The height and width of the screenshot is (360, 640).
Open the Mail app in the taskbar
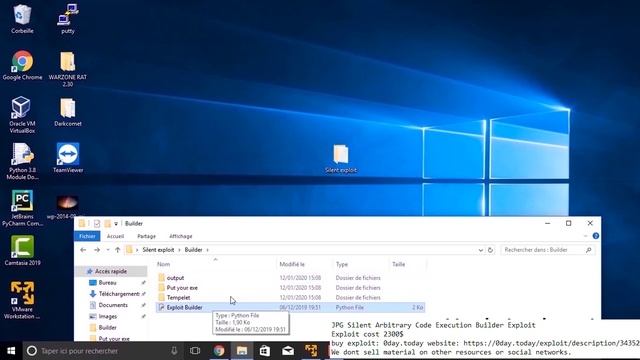coord(288,351)
